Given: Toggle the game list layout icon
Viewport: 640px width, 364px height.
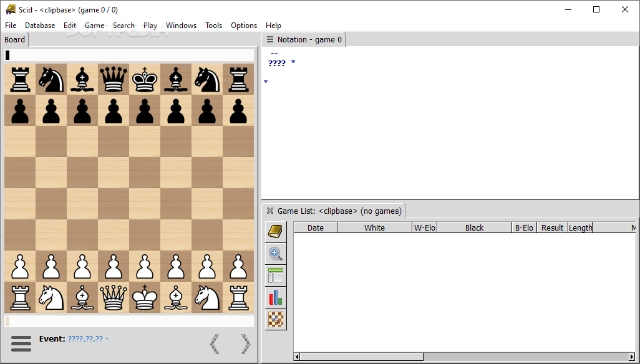Looking at the screenshot, I should (x=276, y=276).
